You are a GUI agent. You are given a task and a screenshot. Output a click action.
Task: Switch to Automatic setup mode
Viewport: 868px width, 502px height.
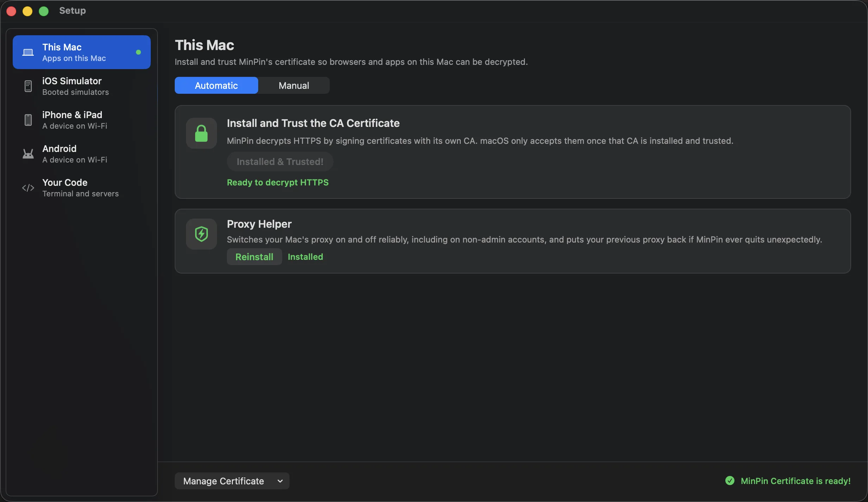click(x=216, y=85)
